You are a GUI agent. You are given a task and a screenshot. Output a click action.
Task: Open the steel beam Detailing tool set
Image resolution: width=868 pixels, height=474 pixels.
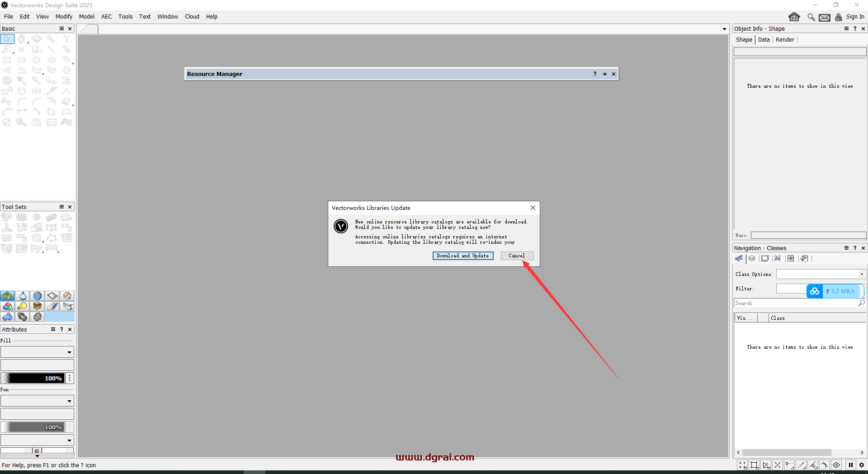click(x=67, y=306)
